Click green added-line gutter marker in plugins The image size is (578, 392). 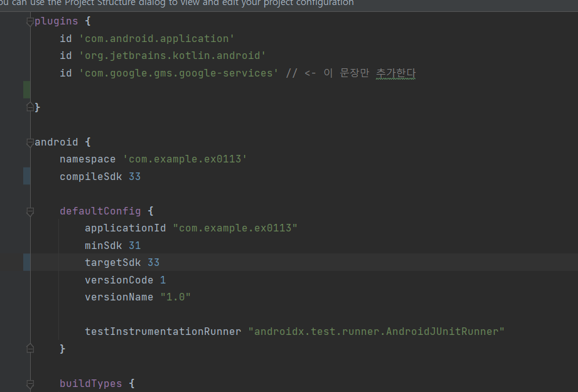click(x=27, y=90)
